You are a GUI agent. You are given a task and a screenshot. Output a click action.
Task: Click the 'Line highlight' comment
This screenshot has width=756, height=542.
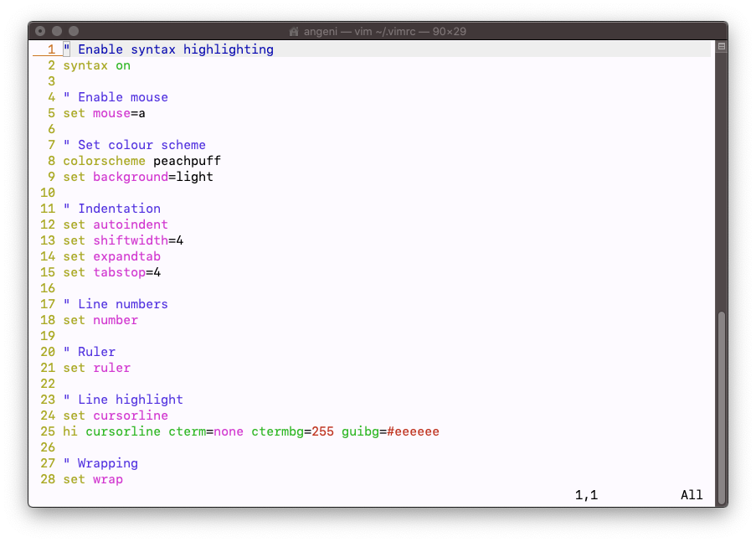(x=123, y=400)
